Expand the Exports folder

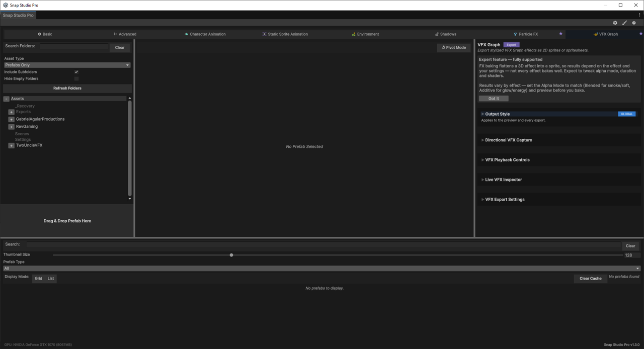click(x=11, y=112)
